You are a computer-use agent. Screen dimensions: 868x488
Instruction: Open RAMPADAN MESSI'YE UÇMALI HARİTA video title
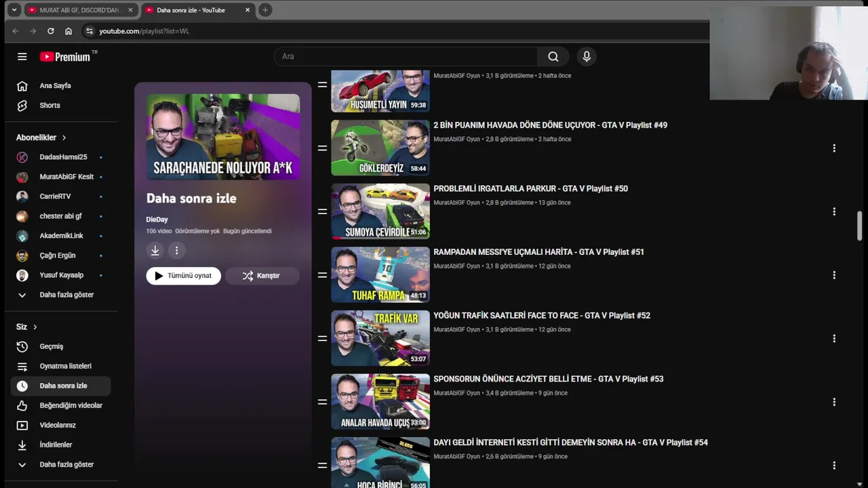(x=538, y=252)
